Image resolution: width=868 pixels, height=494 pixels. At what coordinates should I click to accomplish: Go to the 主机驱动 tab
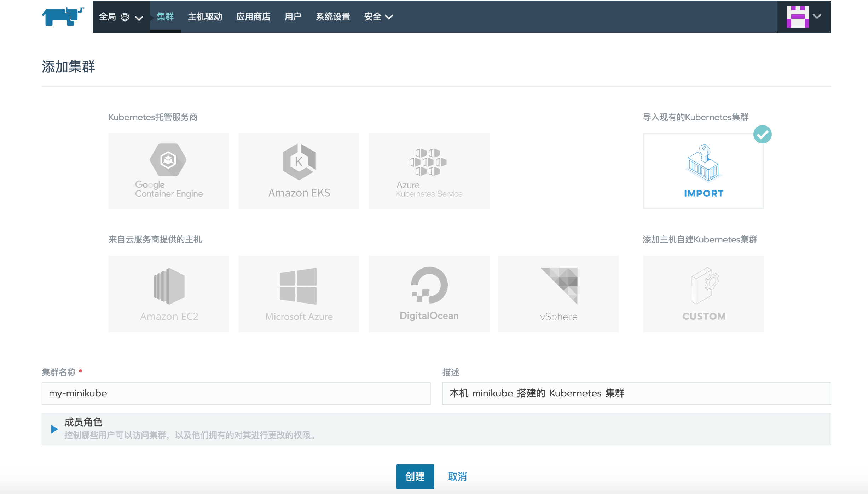[x=205, y=17]
